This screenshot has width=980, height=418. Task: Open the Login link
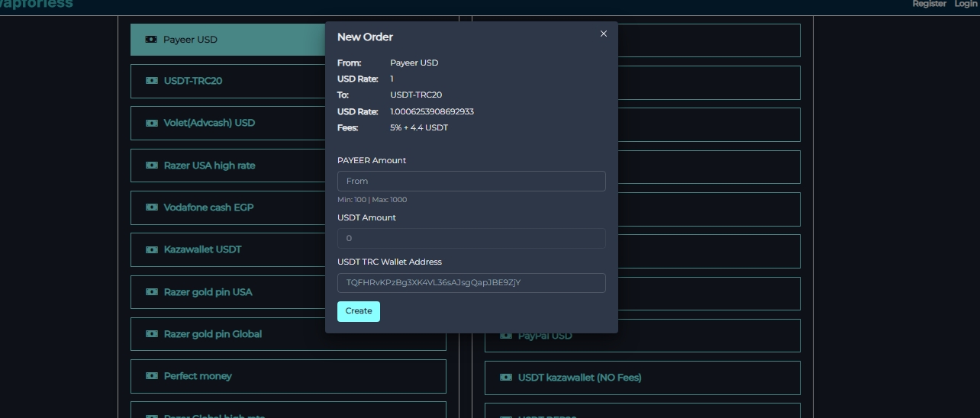pyautogui.click(x=965, y=4)
